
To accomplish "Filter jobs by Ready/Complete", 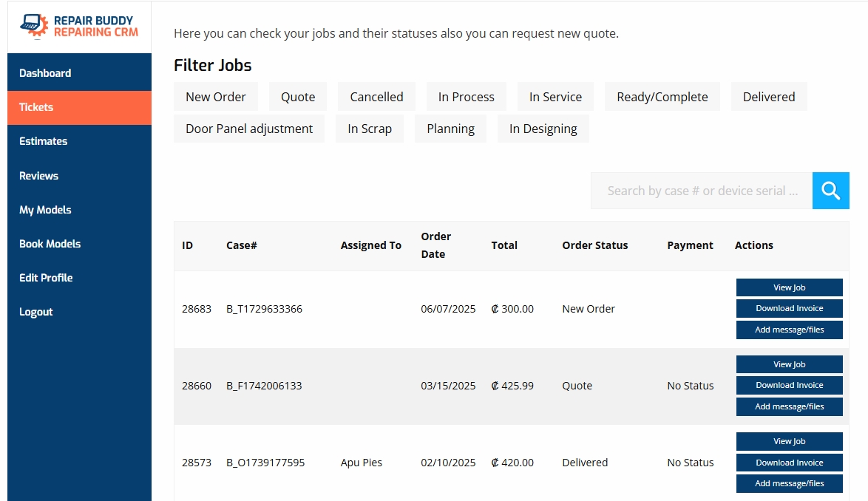I will point(662,97).
